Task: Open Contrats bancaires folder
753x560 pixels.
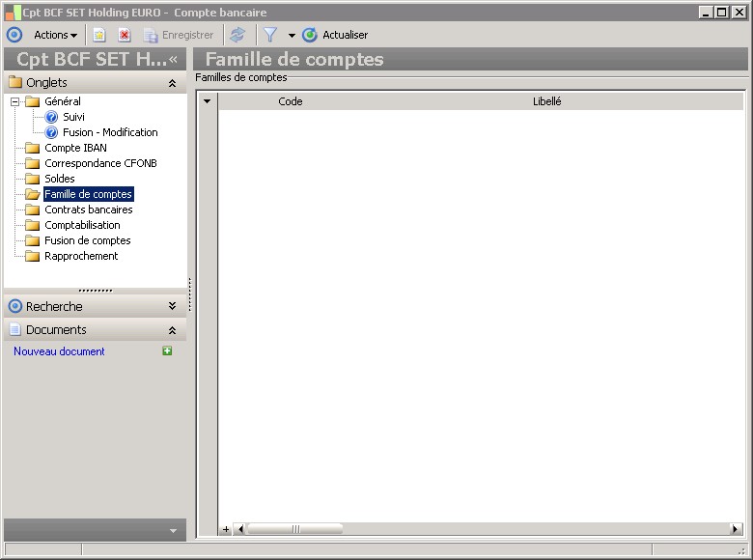Action: (89, 210)
